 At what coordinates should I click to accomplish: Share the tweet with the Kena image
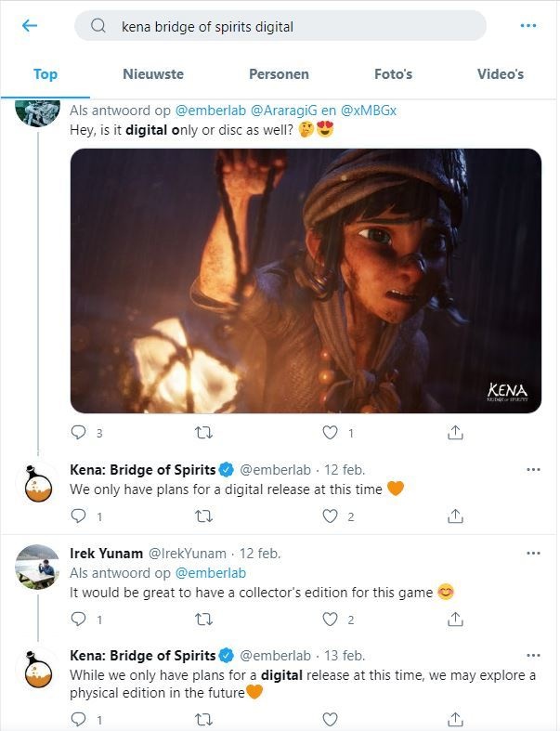click(x=455, y=433)
